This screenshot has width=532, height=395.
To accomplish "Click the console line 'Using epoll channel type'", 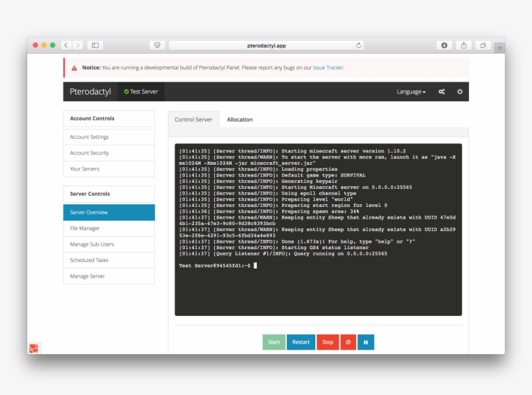I will coord(268,193).
